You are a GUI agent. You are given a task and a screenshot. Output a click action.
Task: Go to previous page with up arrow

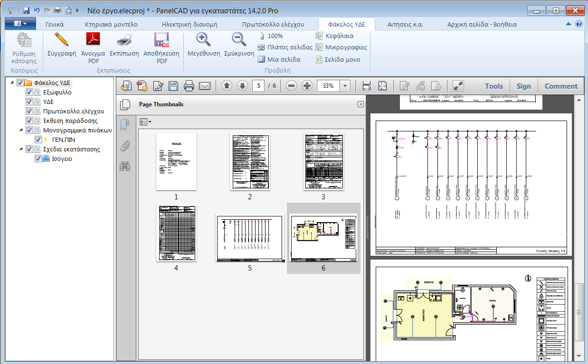point(227,86)
